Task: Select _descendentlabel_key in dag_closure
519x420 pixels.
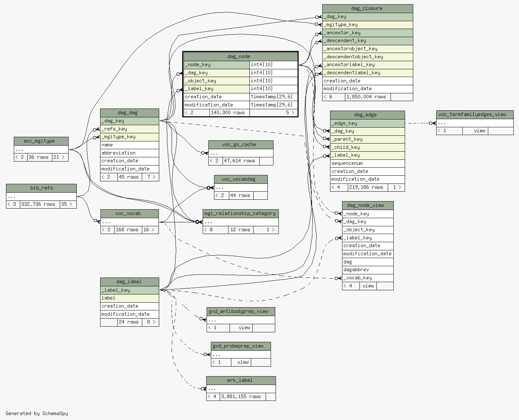Action: coord(368,73)
